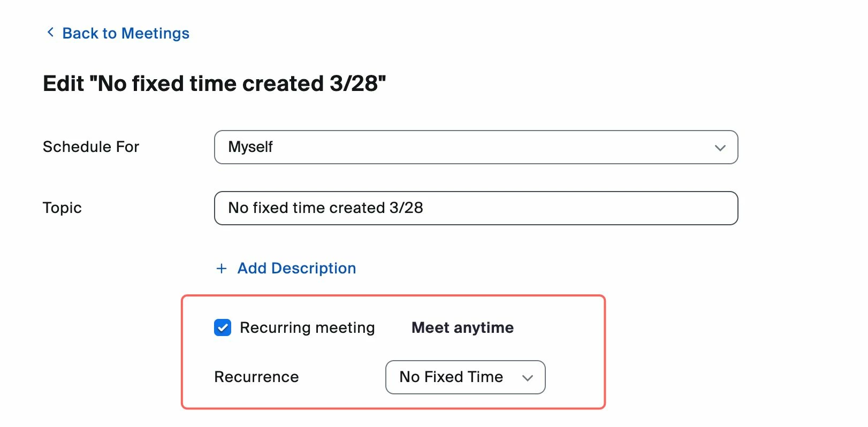Image resolution: width=868 pixels, height=427 pixels.
Task: Open the Add Description link
Action: 296,268
